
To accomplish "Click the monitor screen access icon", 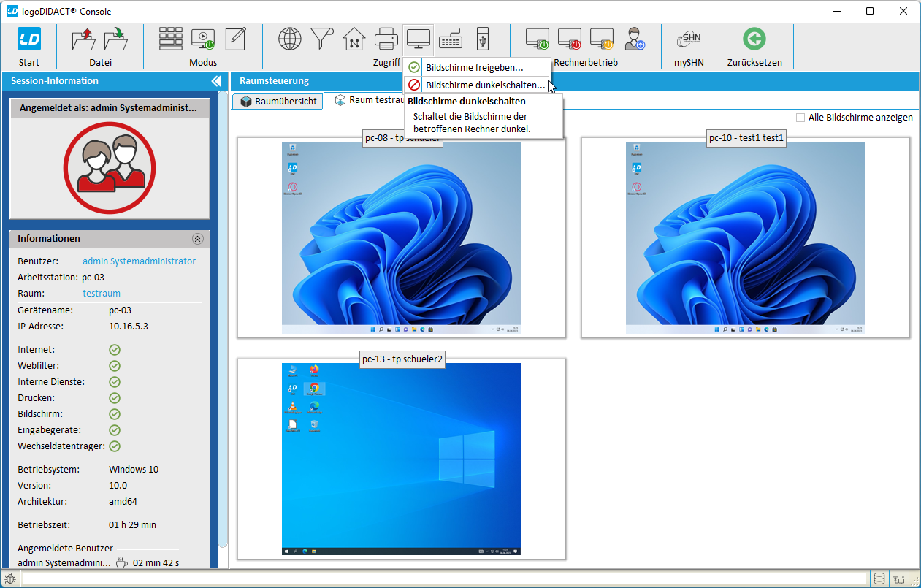I will [419, 39].
